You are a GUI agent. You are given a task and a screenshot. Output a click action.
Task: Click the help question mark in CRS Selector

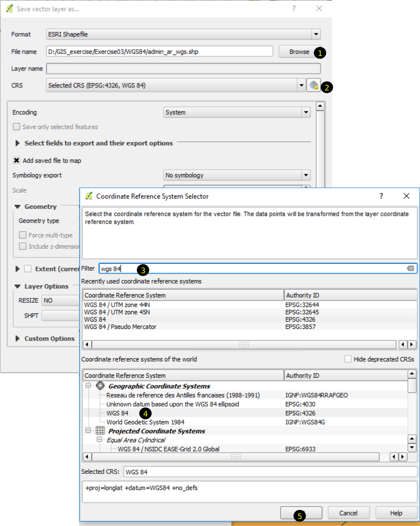pos(381,196)
